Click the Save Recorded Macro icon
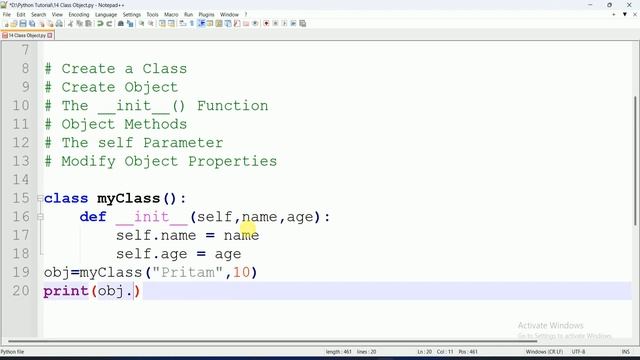This screenshot has height=360, width=640. pyautogui.click(x=302, y=24)
